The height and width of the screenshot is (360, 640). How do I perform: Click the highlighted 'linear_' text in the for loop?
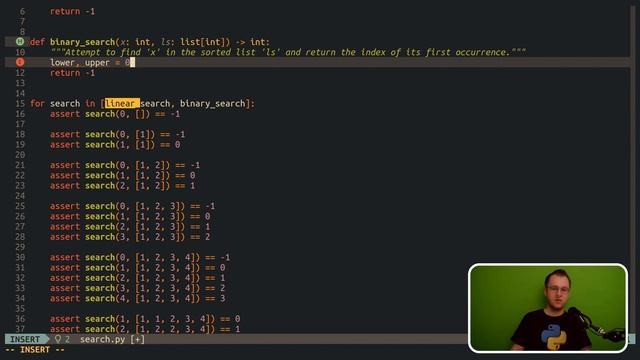[x=122, y=103]
